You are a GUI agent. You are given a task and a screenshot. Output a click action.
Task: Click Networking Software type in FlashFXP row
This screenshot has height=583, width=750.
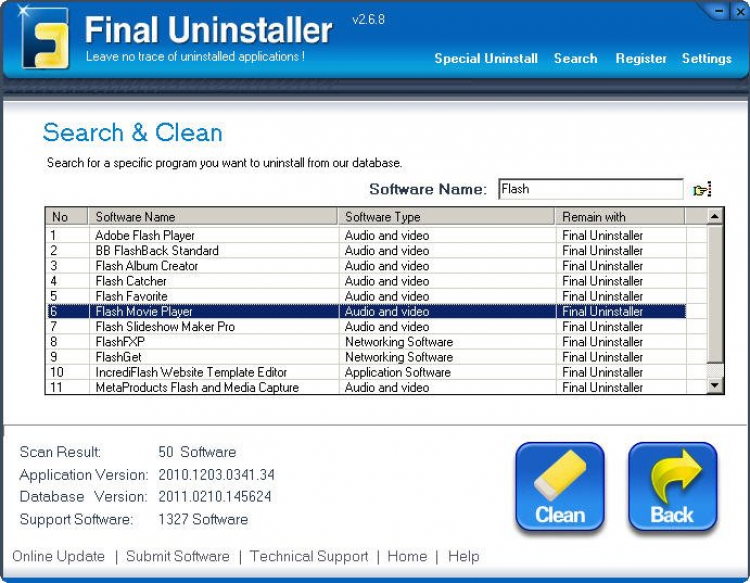pos(399,342)
